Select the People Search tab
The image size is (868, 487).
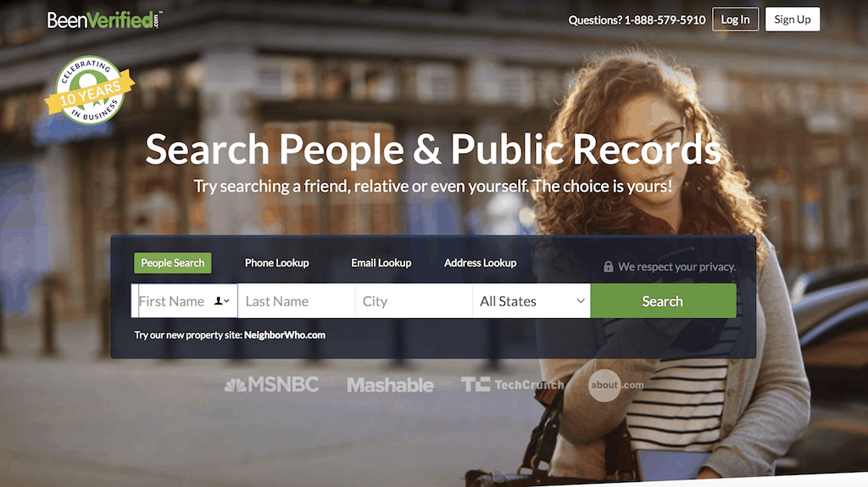pyautogui.click(x=173, y=263)
